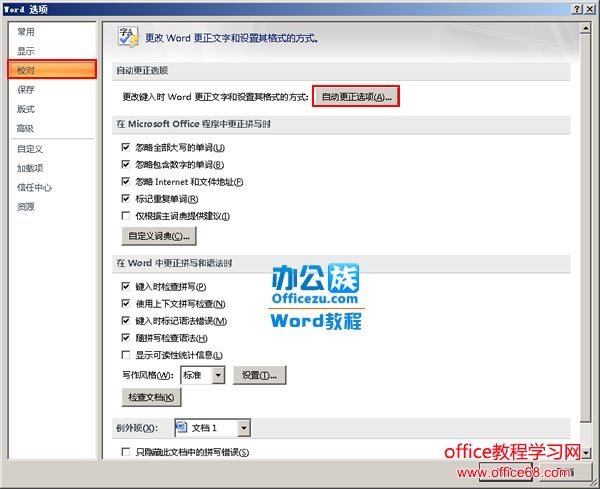Close the Word 选项 dialog
600x489 pixels.
click(590, 9)
